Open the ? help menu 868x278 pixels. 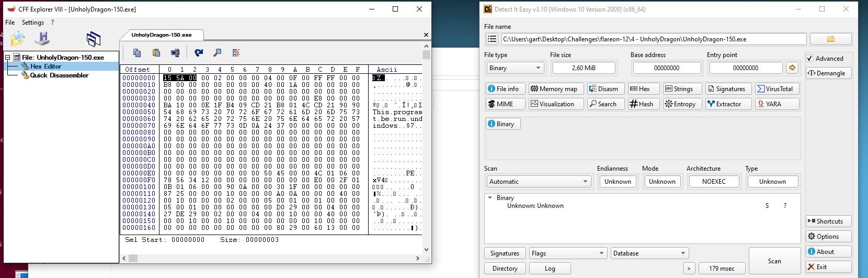(x=52, y=23)
